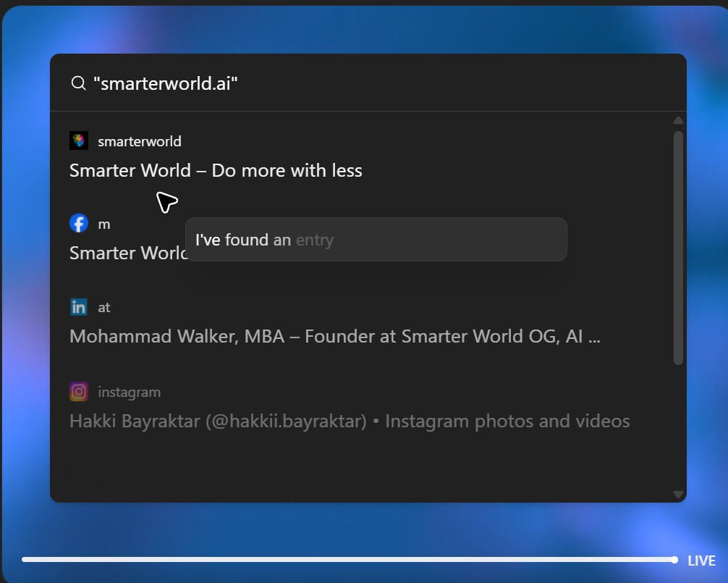This screenshot has height=583, width=728.
Task: Click the search magnifier icon
Action: [x=78, y=83]
